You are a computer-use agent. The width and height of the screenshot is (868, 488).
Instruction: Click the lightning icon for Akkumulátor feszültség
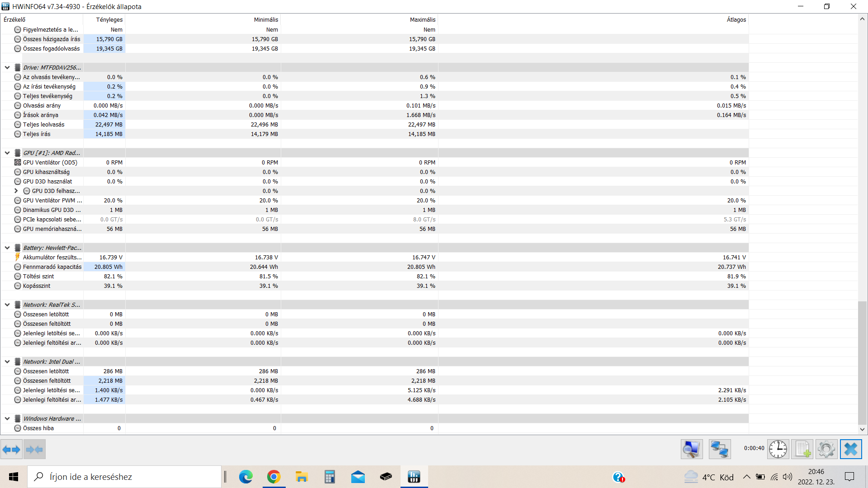click(x=18, y=257)
